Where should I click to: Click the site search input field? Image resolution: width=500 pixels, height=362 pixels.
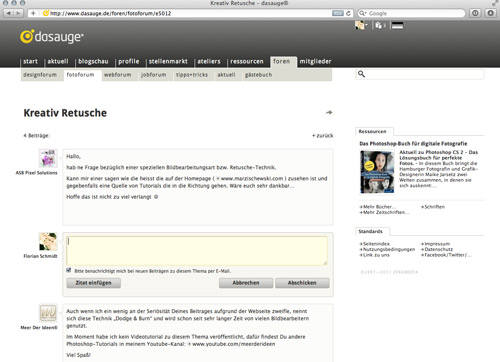click(x=420, y=74)
